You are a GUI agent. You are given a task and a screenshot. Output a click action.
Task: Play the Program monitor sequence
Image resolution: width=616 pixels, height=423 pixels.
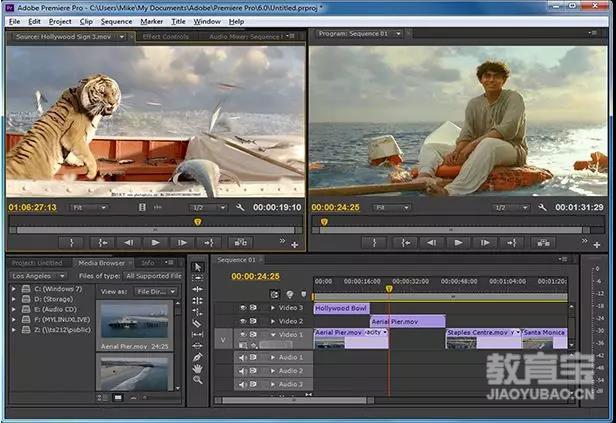[x=458, y=243]
